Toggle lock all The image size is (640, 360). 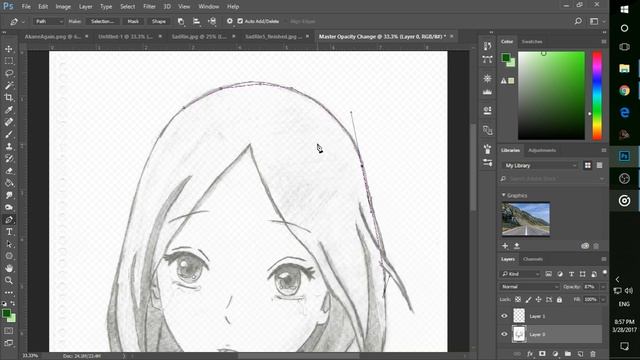(559, 300)
